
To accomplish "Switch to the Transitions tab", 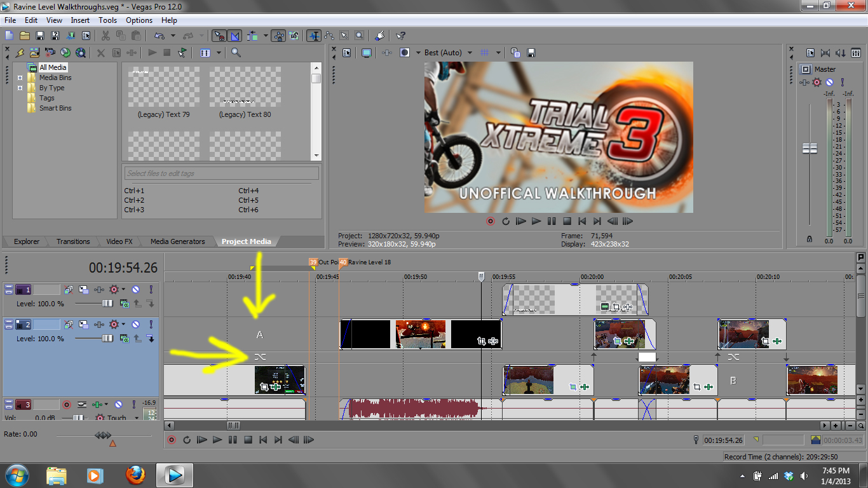I will (73, 241).
